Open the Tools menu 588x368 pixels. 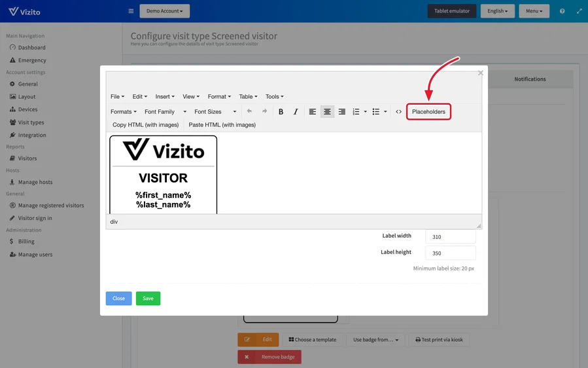(275, 96)
